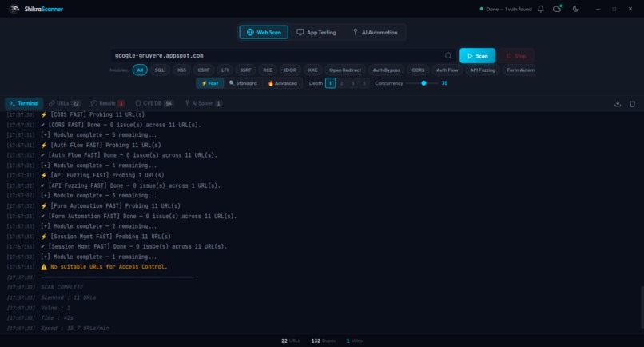
Task: Open the AI Automation tab
Action: pos(375,32)
